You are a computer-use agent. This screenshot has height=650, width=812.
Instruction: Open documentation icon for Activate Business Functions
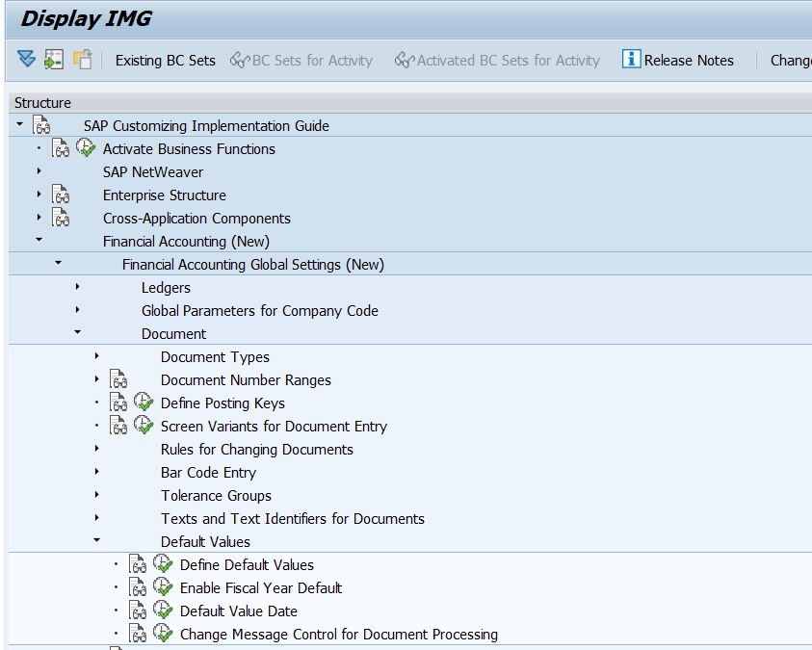(61, 148)
